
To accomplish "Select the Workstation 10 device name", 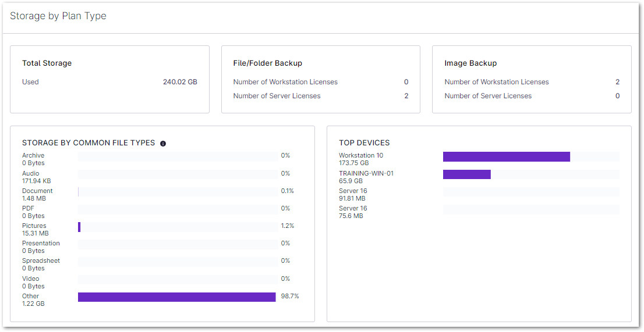I will [x=361, y=155].
